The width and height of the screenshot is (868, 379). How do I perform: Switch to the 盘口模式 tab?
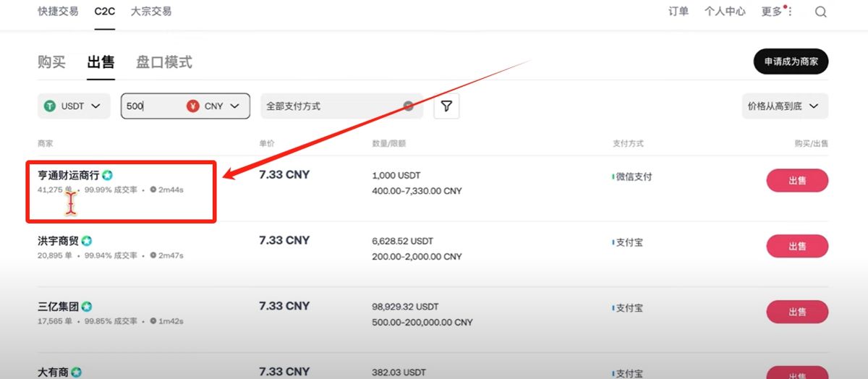point(164,62)
